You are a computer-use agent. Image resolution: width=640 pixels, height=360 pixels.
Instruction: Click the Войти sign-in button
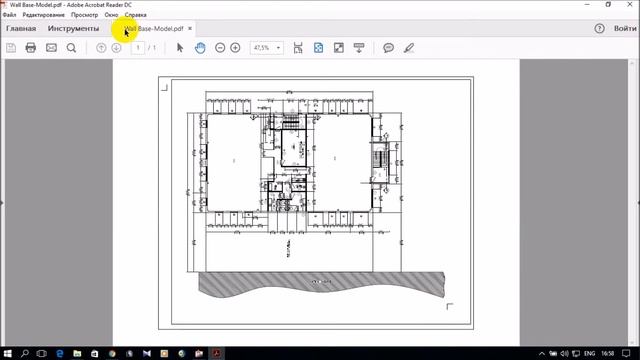click(x=625, y=28)
